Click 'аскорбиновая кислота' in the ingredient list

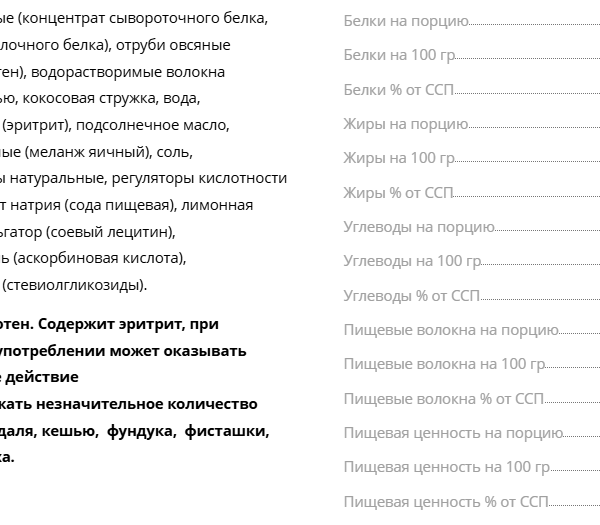coord(99,258)
